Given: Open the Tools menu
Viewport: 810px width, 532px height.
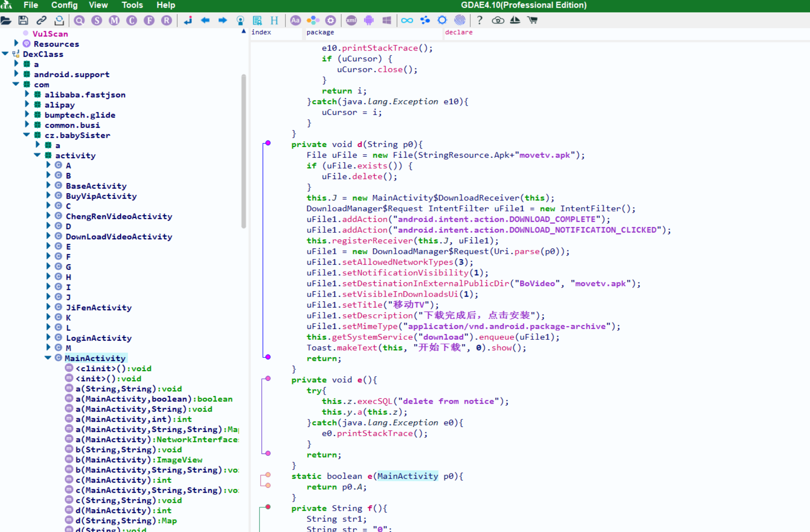Looking at the screenshot, I should [132, 5].
